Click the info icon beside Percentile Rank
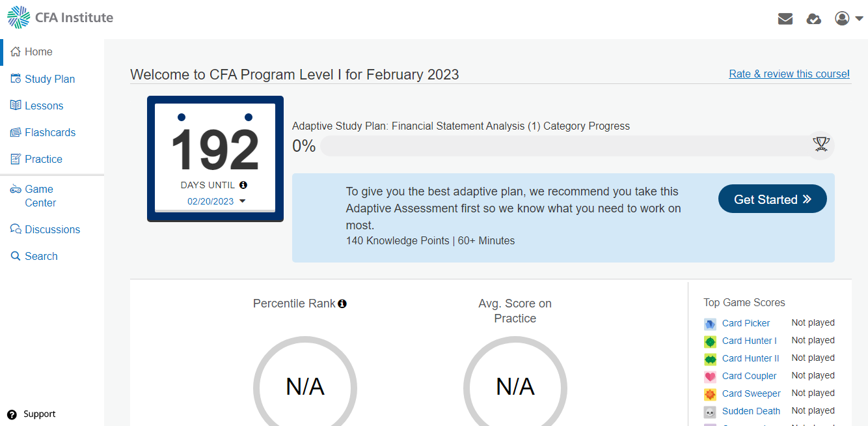868x426 pixels. click(x=342, y=304)
